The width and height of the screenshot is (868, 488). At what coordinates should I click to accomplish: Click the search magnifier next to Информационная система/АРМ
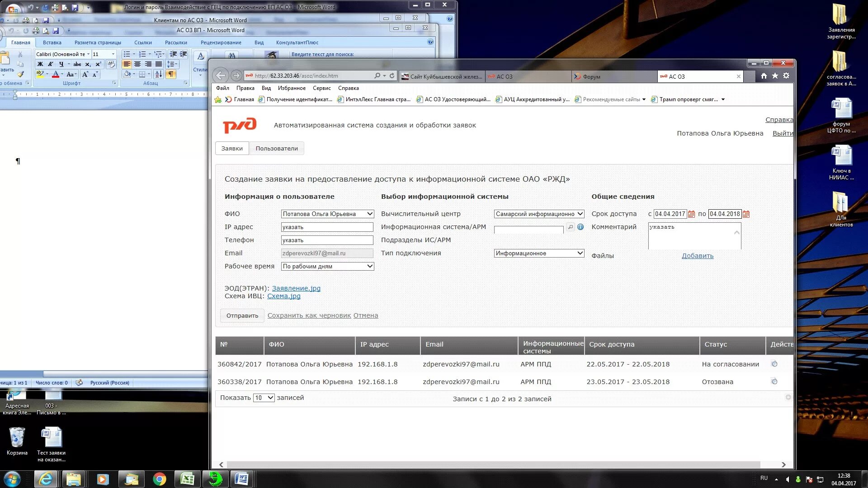pyautogui.click(x=571, y=227)
